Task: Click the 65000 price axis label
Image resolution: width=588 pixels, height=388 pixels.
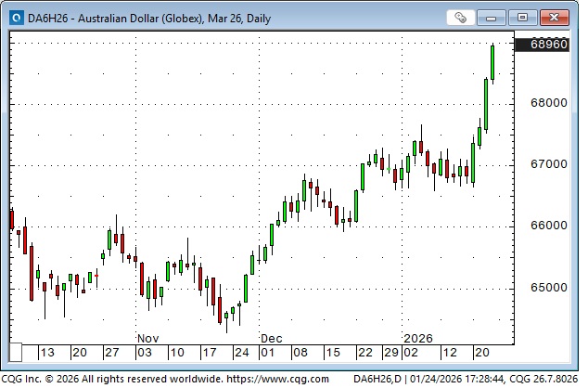Action: coord(549,287)
